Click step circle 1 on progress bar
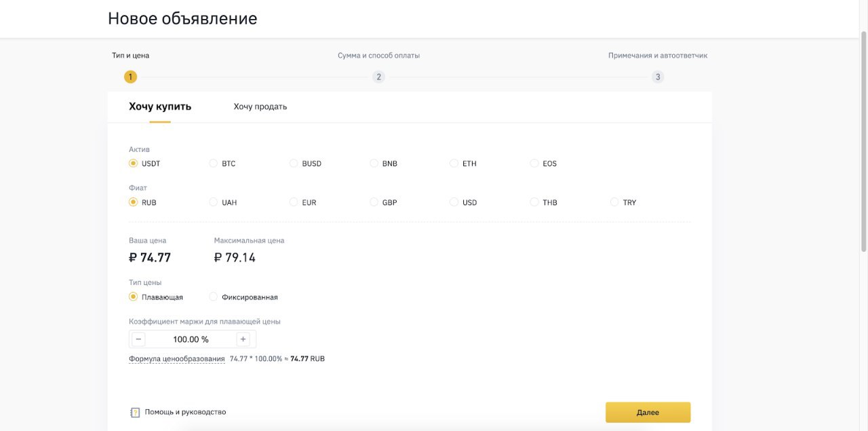This screenshot has height=431, width=868. (x=130, y=76)
